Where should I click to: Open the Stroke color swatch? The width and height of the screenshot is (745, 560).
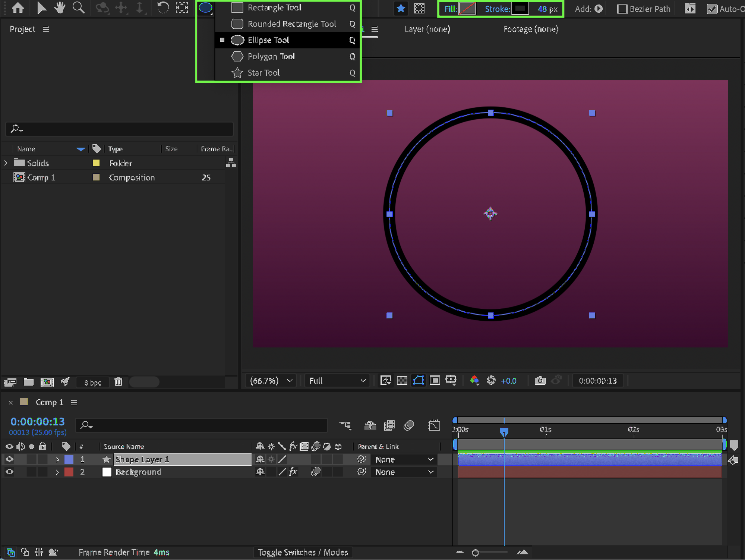pos(520,9)
